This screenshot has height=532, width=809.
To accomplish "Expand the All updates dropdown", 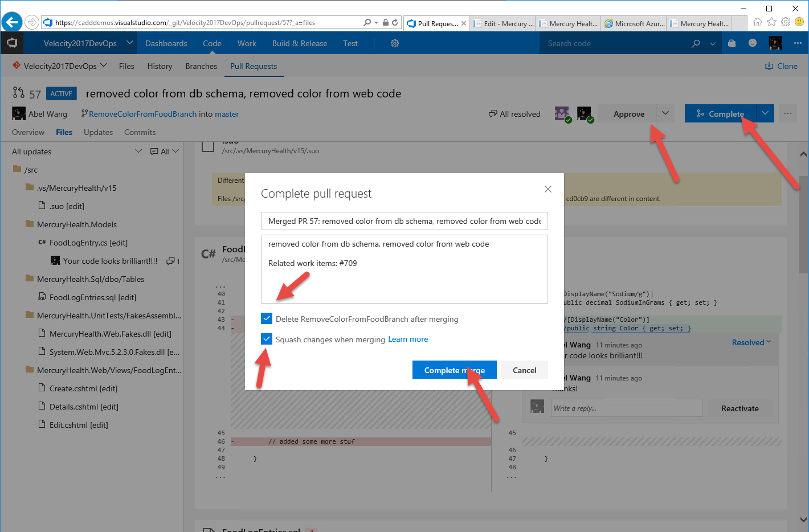I will [138, 151].
